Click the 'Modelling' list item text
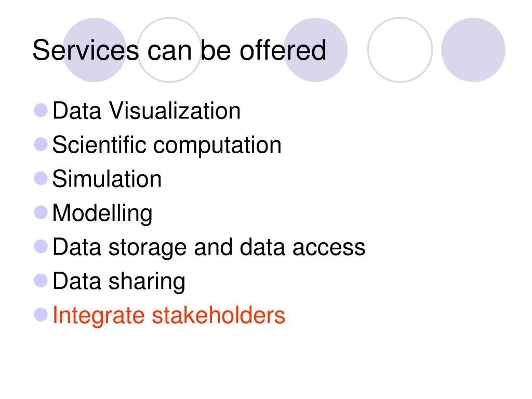The image size is (532, 399). 102,214
